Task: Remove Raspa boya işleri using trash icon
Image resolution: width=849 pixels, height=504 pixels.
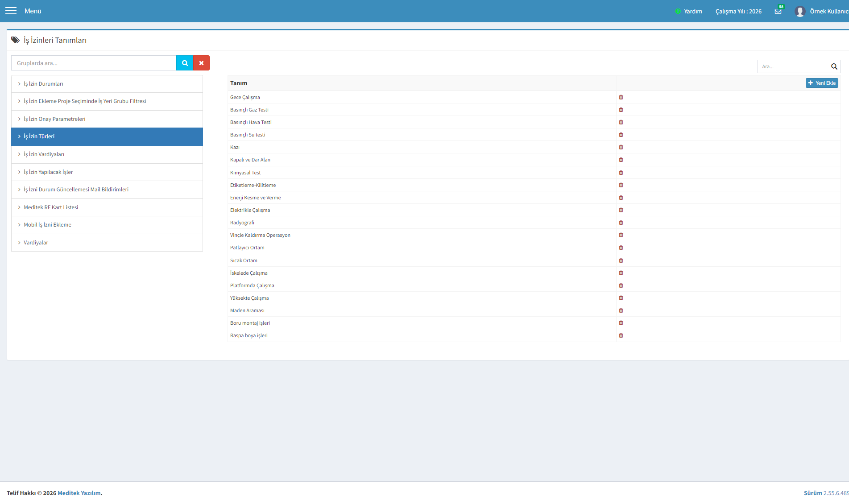Action: (x=621, y=335)
